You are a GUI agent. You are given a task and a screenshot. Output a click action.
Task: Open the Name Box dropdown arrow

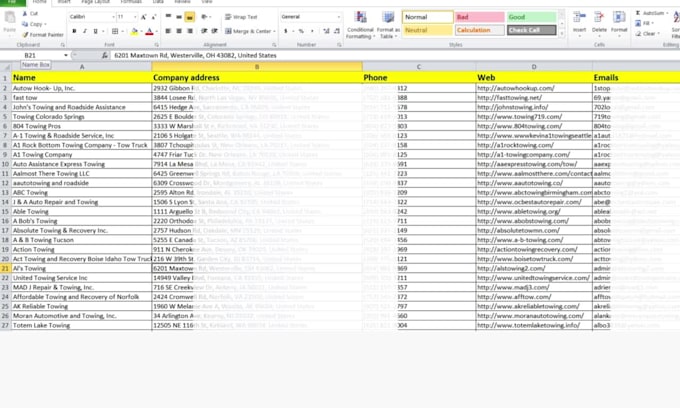pos(65,55)
